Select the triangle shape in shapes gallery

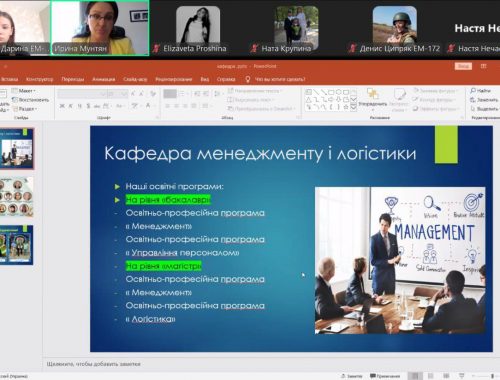pos(308,100)
